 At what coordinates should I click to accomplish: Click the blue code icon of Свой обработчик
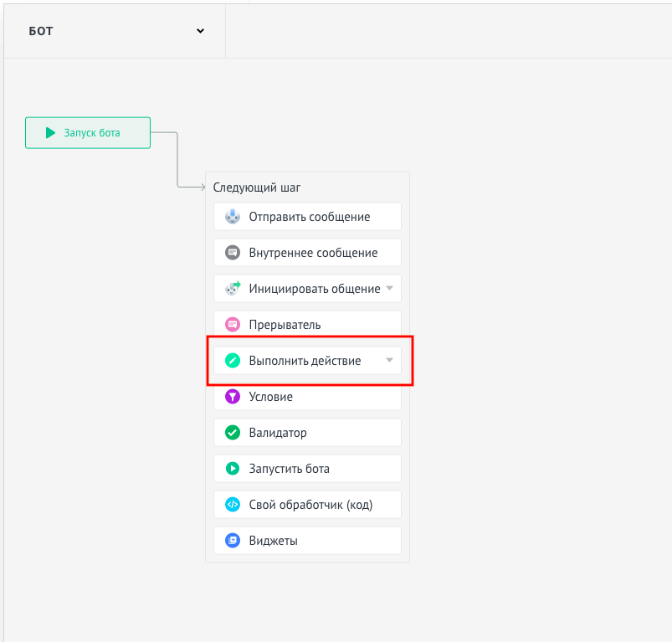tap(233, 505)
